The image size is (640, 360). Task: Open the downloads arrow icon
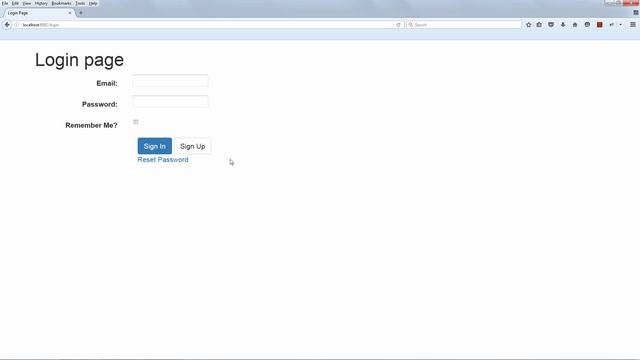563,25
